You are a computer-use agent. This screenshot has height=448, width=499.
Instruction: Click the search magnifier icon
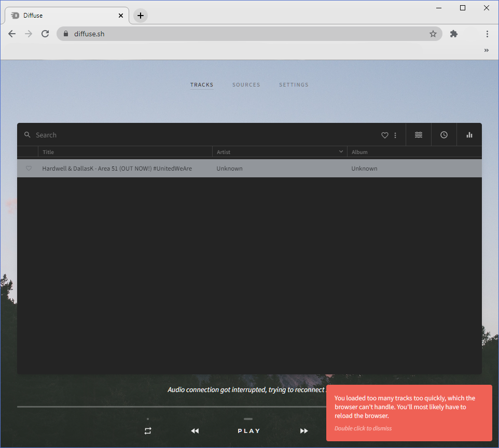point(27,135)
